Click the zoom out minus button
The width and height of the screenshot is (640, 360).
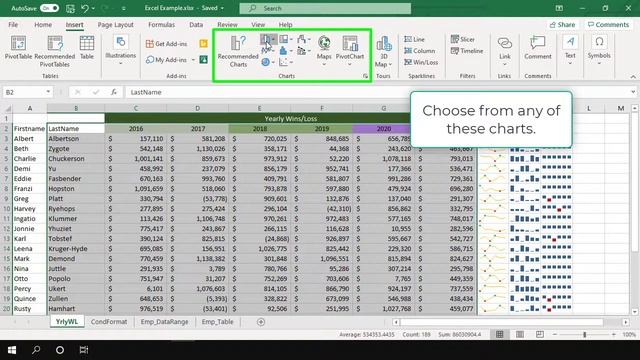tap(555, 334)
